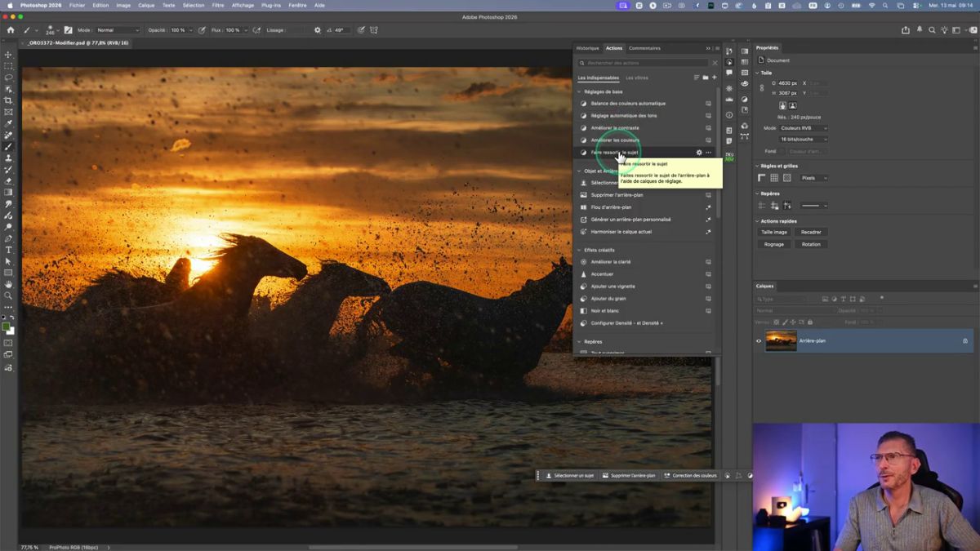980x551 pixels.
Task: Open actions folder icon
Action: (x=705, y=78)
